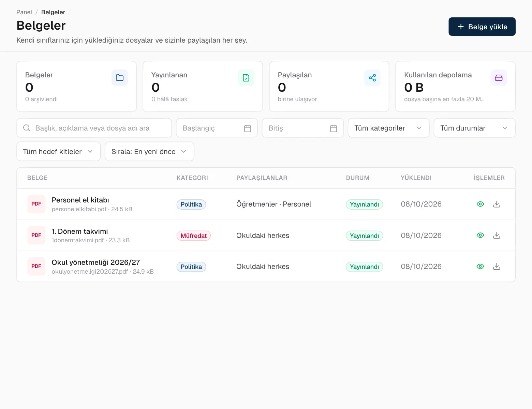Open the Okul yönetmeliği 2026/27 document
This screenshot has width=532, height=409.
[96, 262]
